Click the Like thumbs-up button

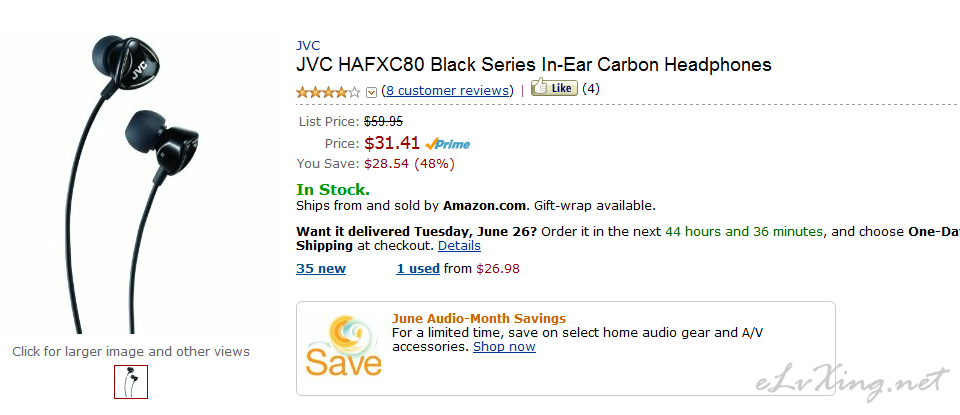[554, 88]
